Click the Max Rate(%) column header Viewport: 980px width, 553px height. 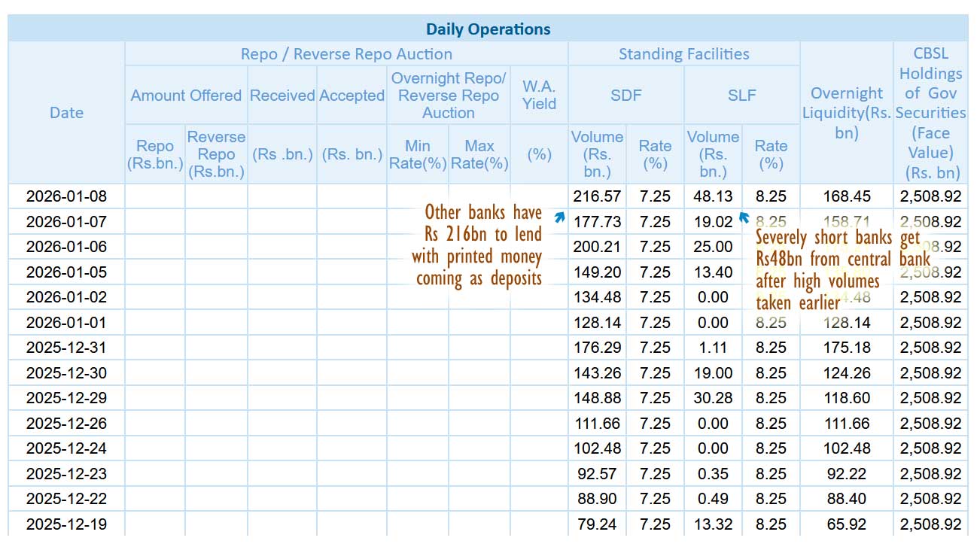click(479, 154)
